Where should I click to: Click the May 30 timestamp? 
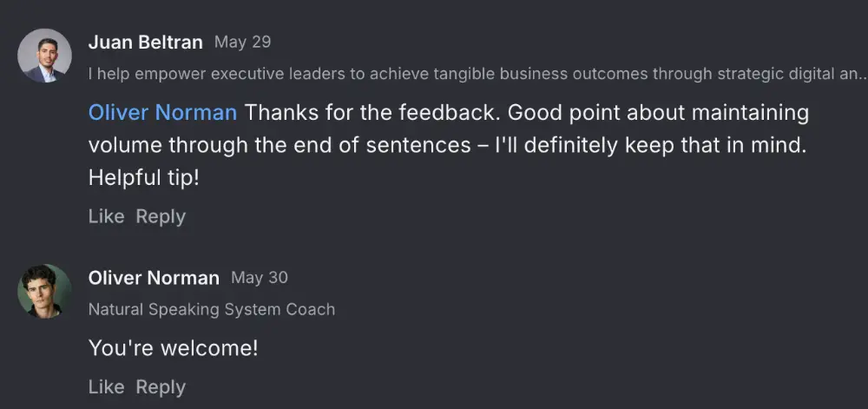click(x=260, y=278)
